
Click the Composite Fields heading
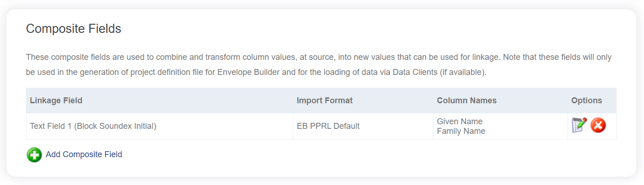click(73, 29)
